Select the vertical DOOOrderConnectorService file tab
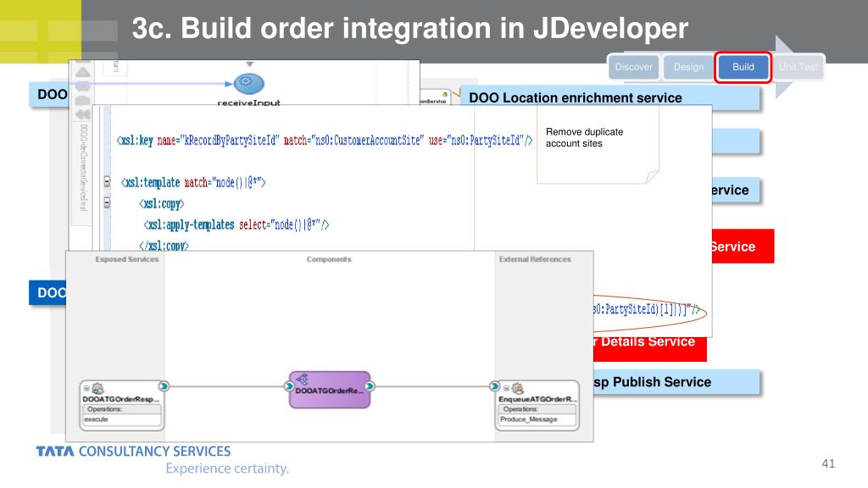 84,167
